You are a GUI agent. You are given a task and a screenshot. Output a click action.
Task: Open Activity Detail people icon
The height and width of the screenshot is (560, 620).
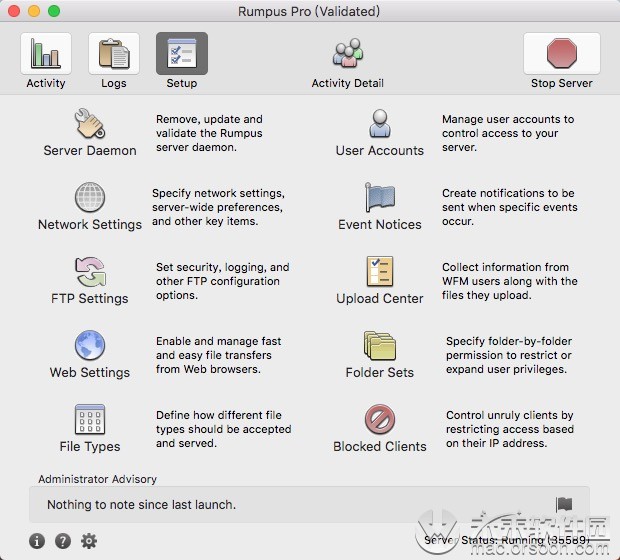348,53
